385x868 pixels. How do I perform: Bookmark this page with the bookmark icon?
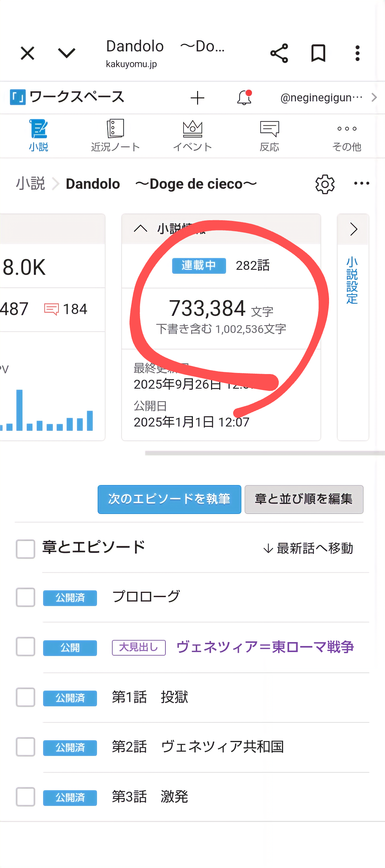pyautogui.click(x=318, y=54)
